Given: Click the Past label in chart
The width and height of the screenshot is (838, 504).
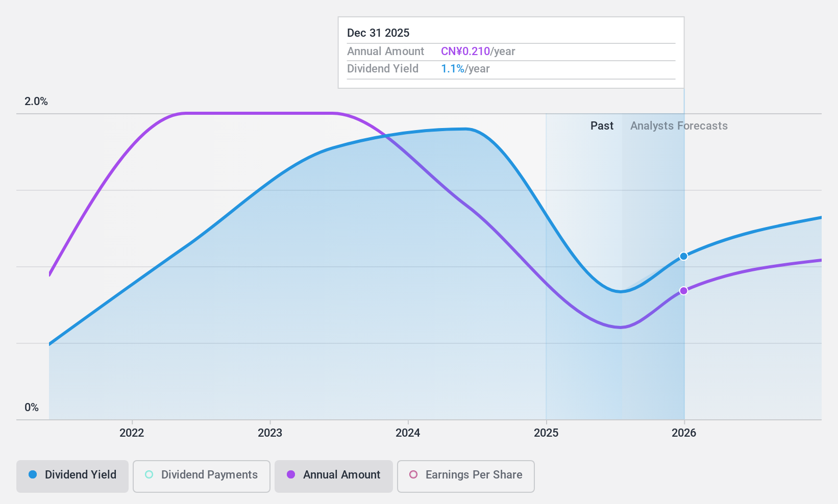Looking at the screenshot, I should (602, 126).
